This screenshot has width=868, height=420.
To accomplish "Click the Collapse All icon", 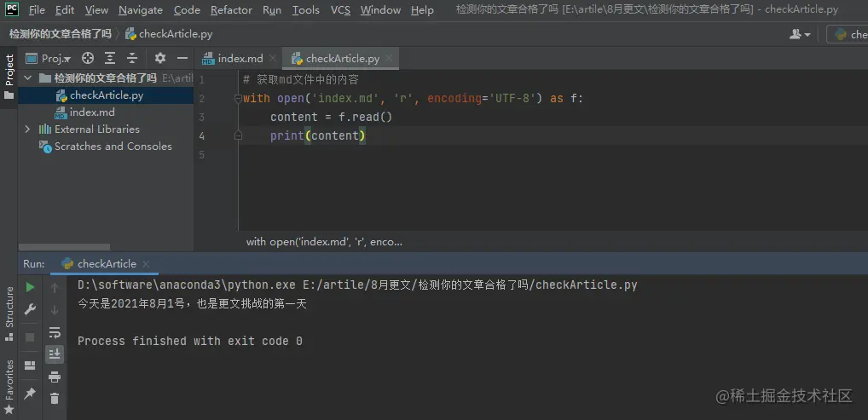I will click(132, 58).
